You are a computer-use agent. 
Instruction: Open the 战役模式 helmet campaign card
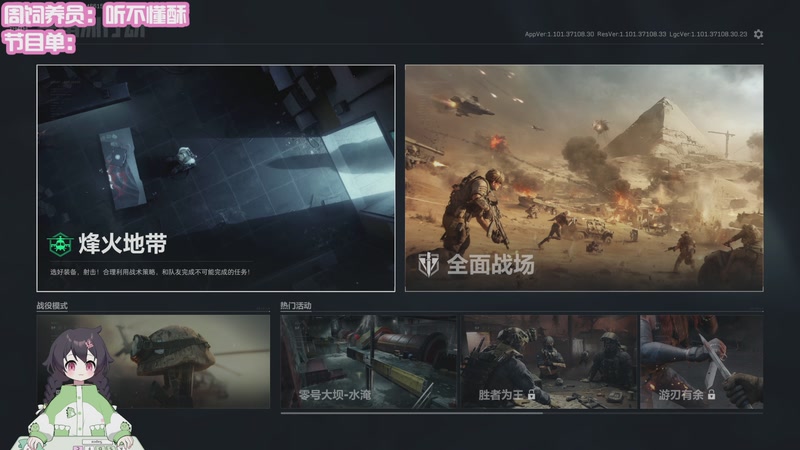pyautogui.click(x=153, y=361)
